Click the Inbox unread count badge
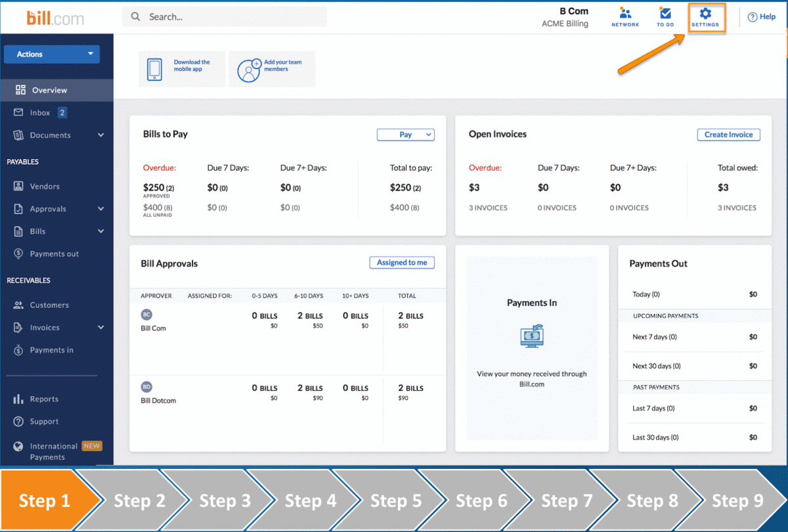This screenshot has width=788, height=532. pyautogui.click(x=62, y=112)
